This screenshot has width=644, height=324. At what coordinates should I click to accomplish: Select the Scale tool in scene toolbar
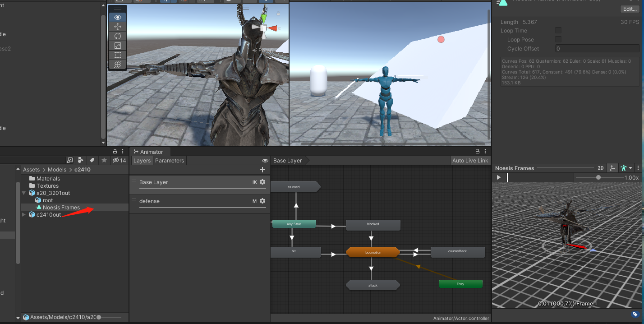click(x=118, y=46)
